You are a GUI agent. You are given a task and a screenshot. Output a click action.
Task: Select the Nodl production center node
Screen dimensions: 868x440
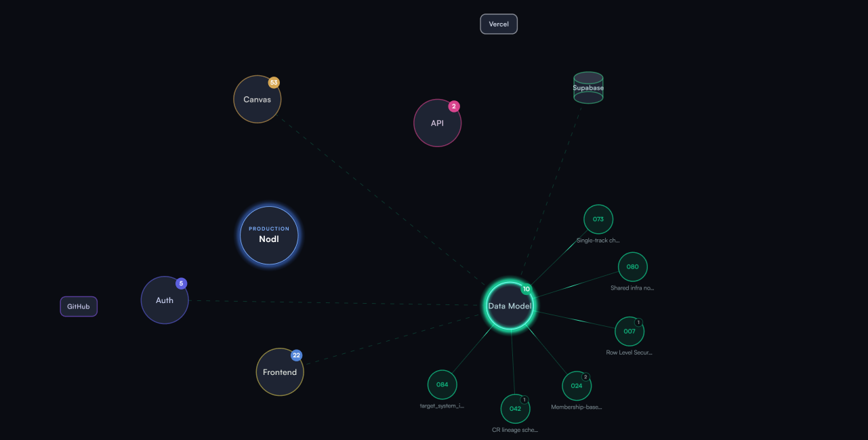click(x=269, y=235)
